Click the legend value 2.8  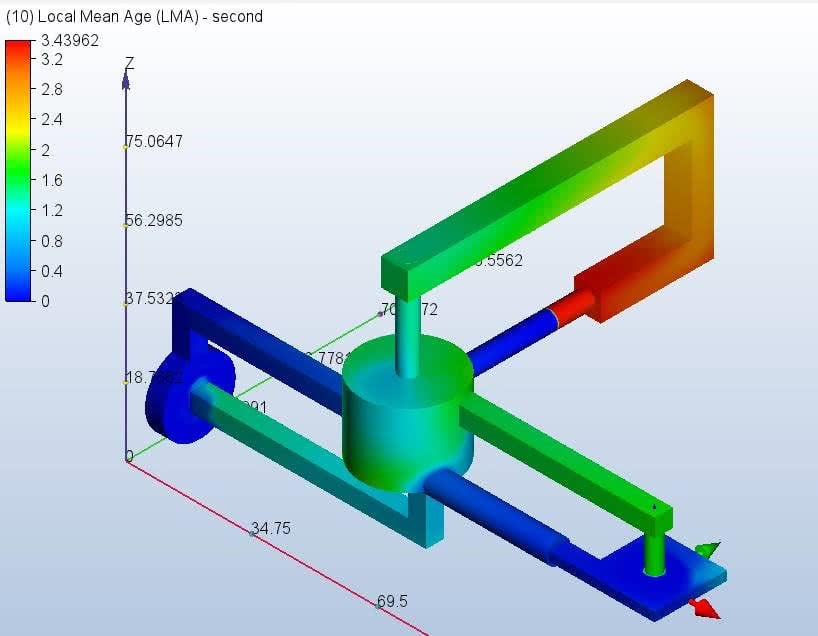[52, 89]
